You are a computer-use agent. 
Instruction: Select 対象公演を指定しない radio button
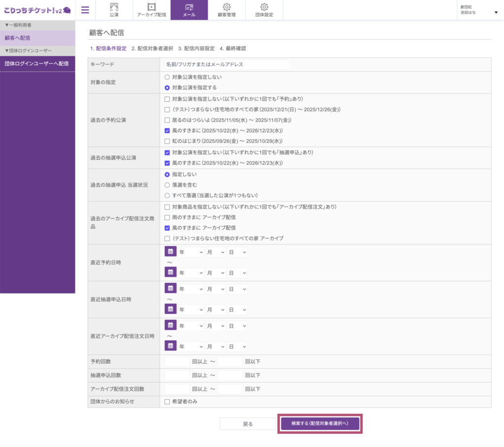pyautogui.click(x=167, y=77)
